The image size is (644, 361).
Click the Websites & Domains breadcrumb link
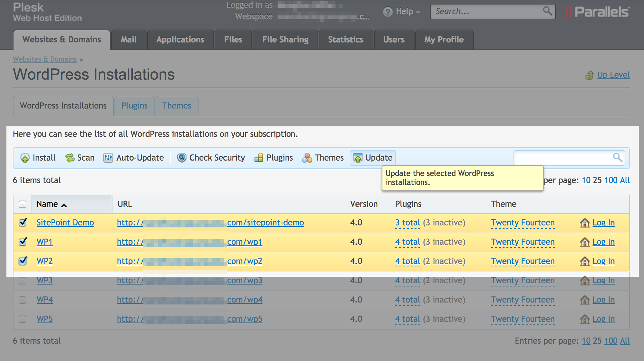coord(45,59)
